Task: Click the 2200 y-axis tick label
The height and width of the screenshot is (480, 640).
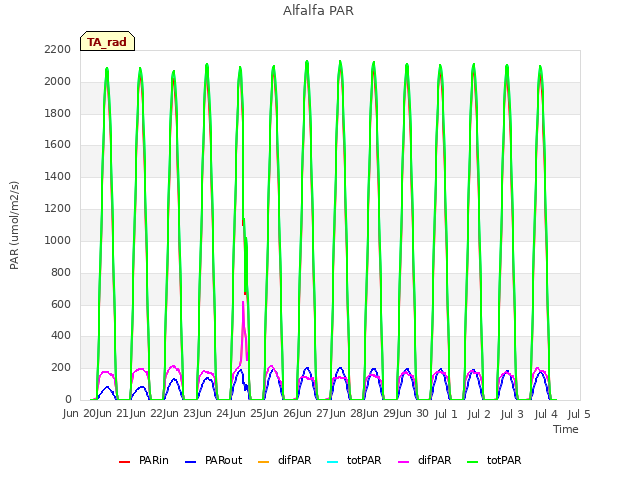Action: tap(58, 49)
